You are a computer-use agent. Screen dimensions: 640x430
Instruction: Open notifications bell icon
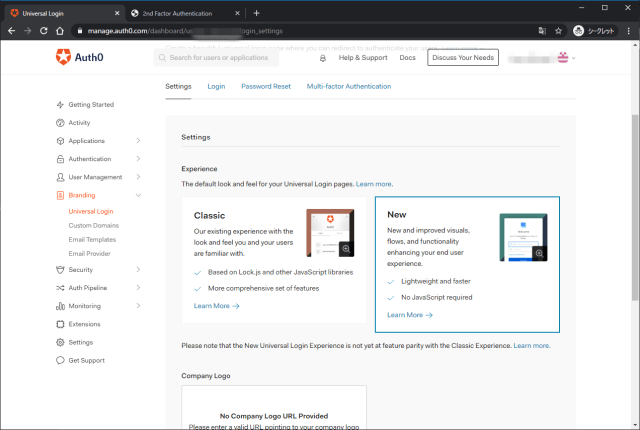tap(322, 58)
